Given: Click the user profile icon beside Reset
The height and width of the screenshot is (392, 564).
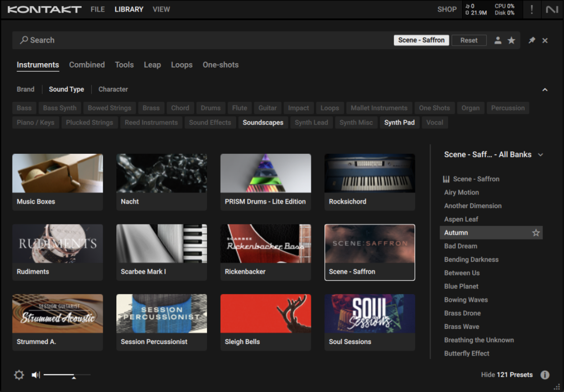Looking at the screenshot, I should [x=498, y=40].
